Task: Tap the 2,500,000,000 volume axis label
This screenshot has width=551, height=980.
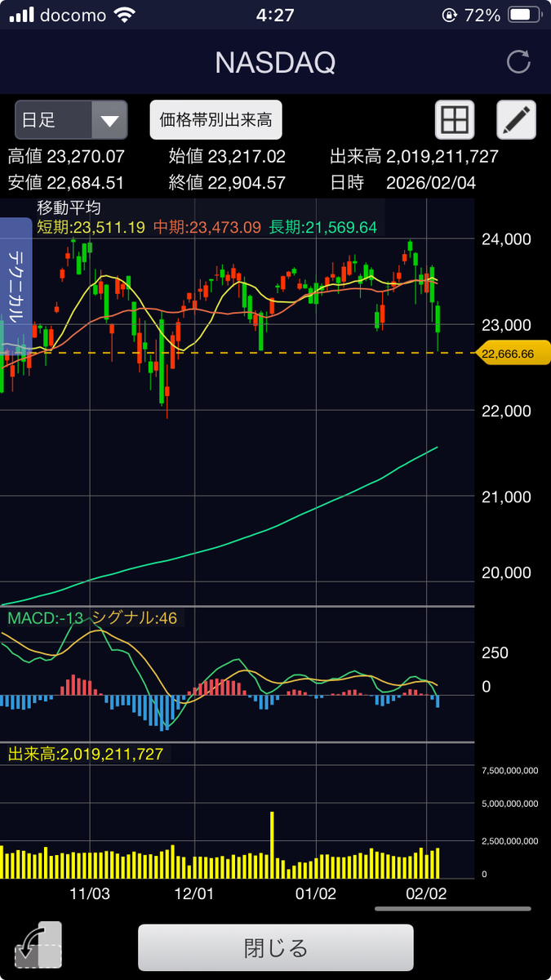Action: (510, 840)
